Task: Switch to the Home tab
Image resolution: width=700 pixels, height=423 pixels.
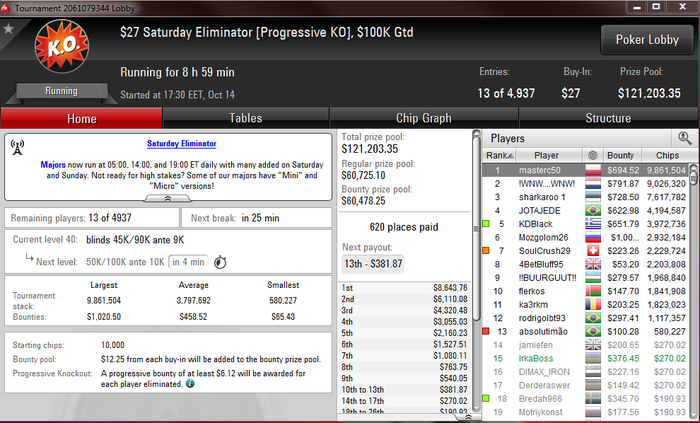Action: click(82, 118)
